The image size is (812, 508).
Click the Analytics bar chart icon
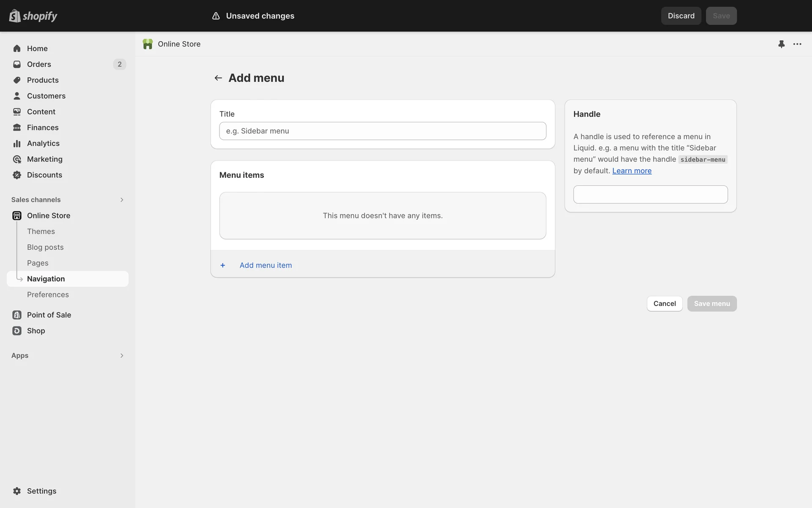(x=17, y=144)
